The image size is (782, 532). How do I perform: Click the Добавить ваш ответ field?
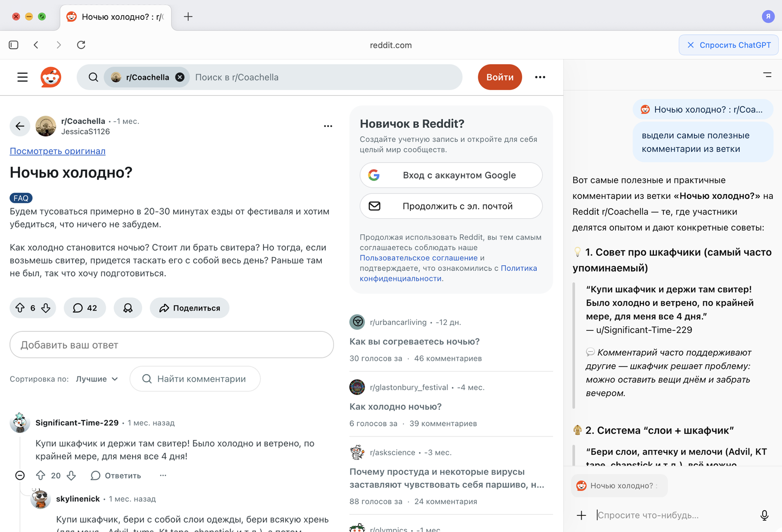pyautogui.click(x=171, y=345)
